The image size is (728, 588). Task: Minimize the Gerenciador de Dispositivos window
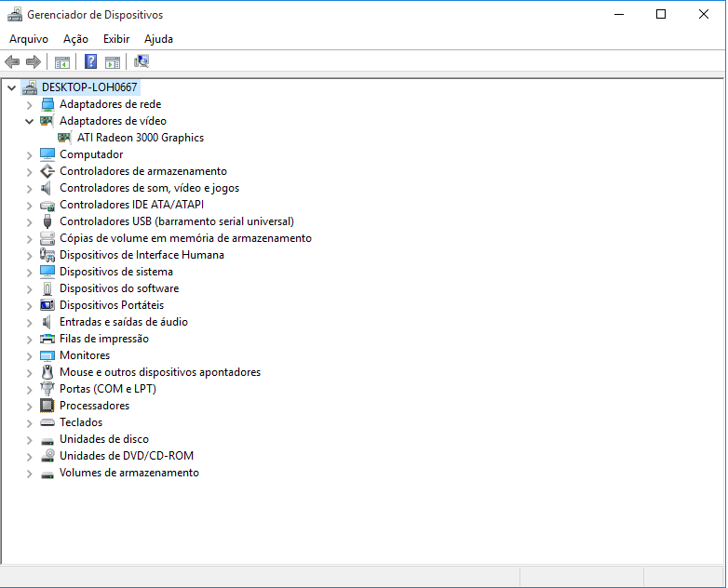coord(619,14)
